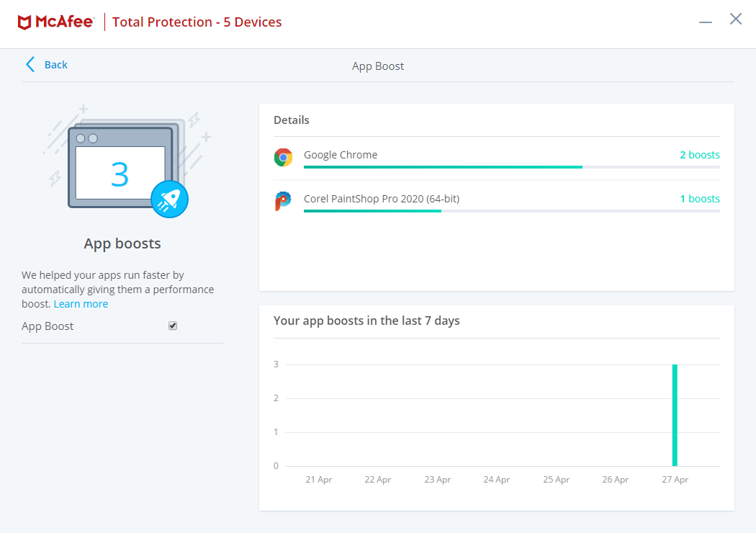Click the Google Chrome icon in Details
This screenshot has width=756, height=533.
point(284,157)
